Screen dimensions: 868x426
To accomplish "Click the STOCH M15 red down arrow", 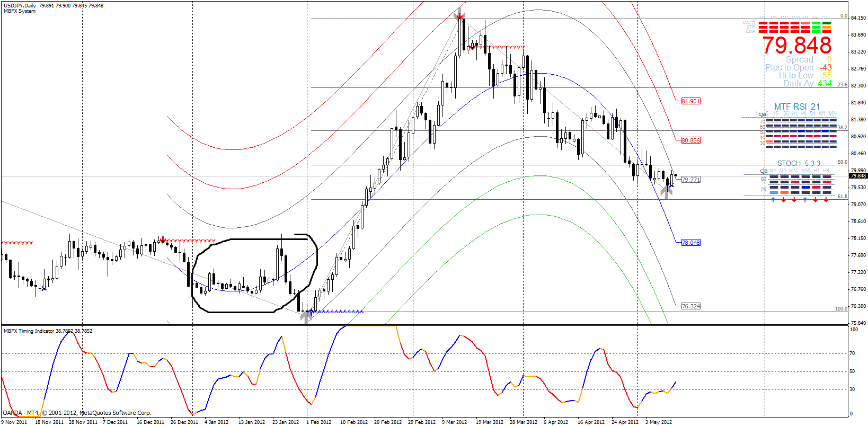I will [x=794, y=200].
